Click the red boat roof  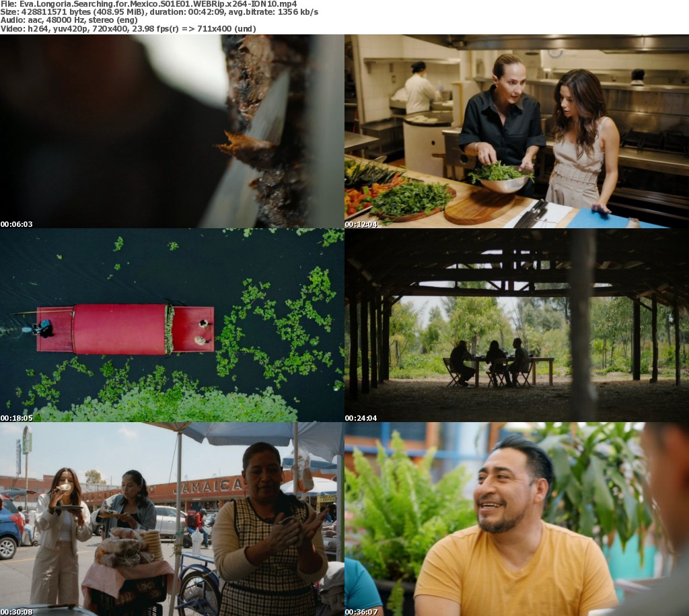120,329
